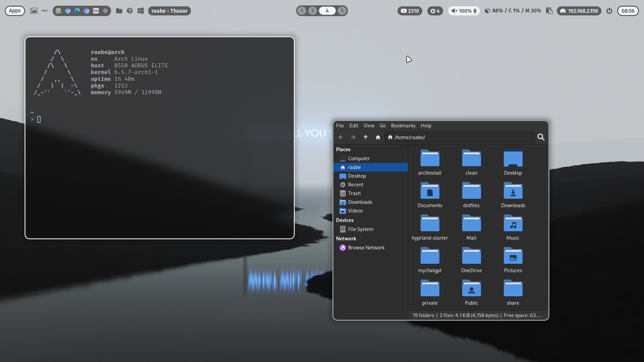The image size is (644, 362).
Task: Click the CPU usage indicator in taskbar
Action: pyautogui.click(x=515, y=11)
